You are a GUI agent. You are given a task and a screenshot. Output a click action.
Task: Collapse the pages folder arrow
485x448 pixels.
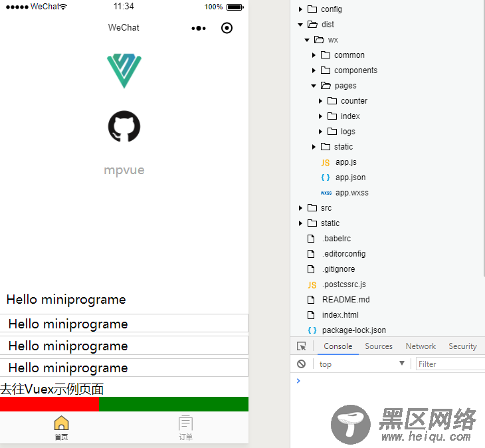click(314, 86)
